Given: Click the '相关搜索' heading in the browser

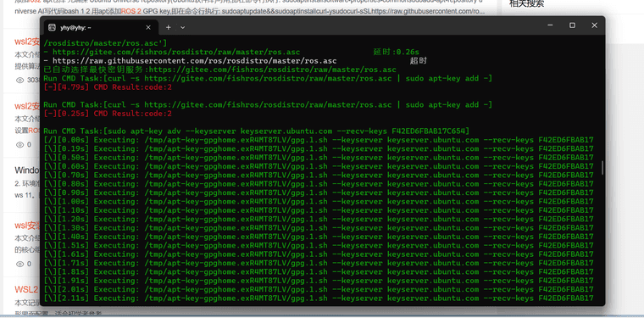Looking at the screenshot, I should 526,4.
